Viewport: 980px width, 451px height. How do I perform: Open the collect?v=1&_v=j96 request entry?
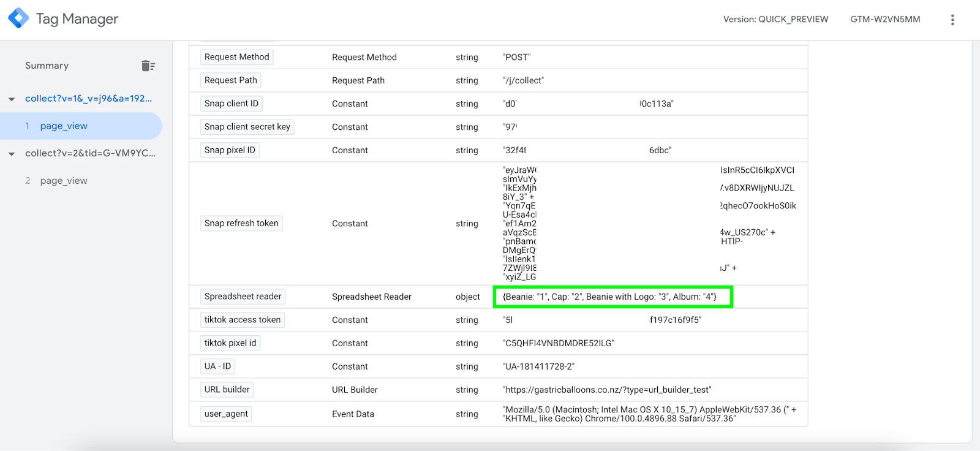click(x=88, y=98)
